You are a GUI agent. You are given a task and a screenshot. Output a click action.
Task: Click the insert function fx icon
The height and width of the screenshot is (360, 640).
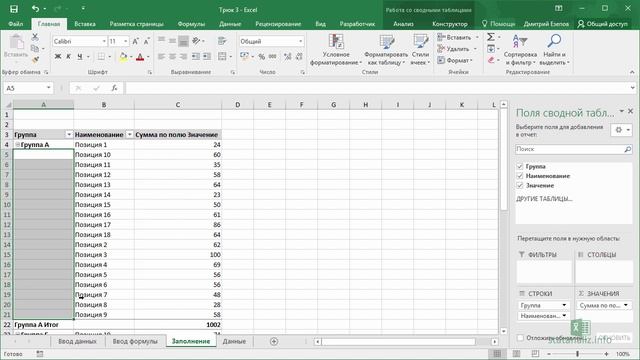pyautogui.click(x=114, y=88)
